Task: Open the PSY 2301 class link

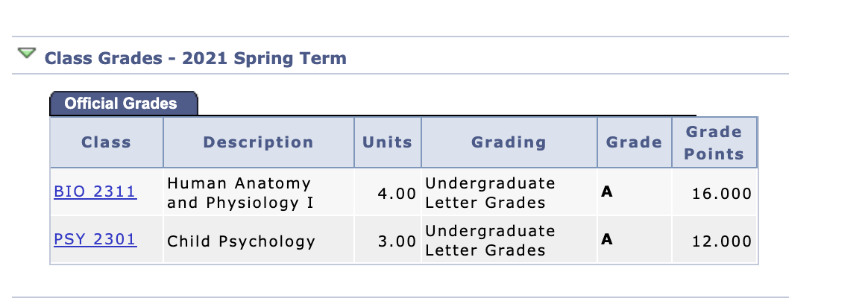Action: tap(95, 240)
